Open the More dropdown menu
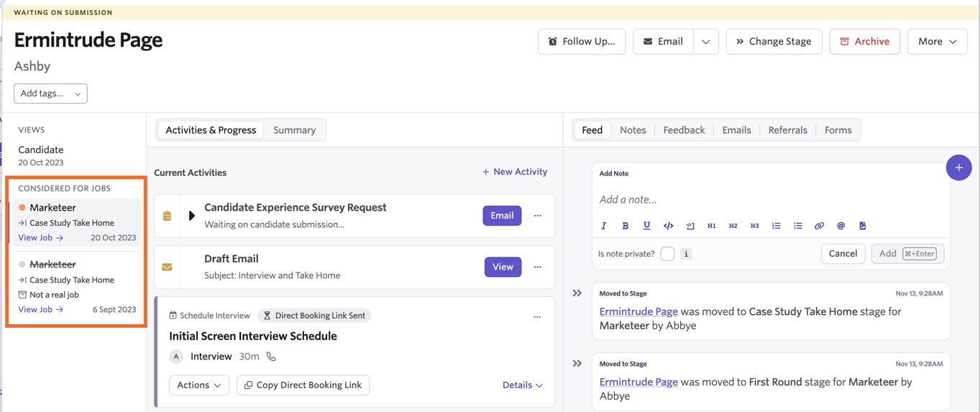This screenshot has width=980, height=412. [x=937, y=42]
